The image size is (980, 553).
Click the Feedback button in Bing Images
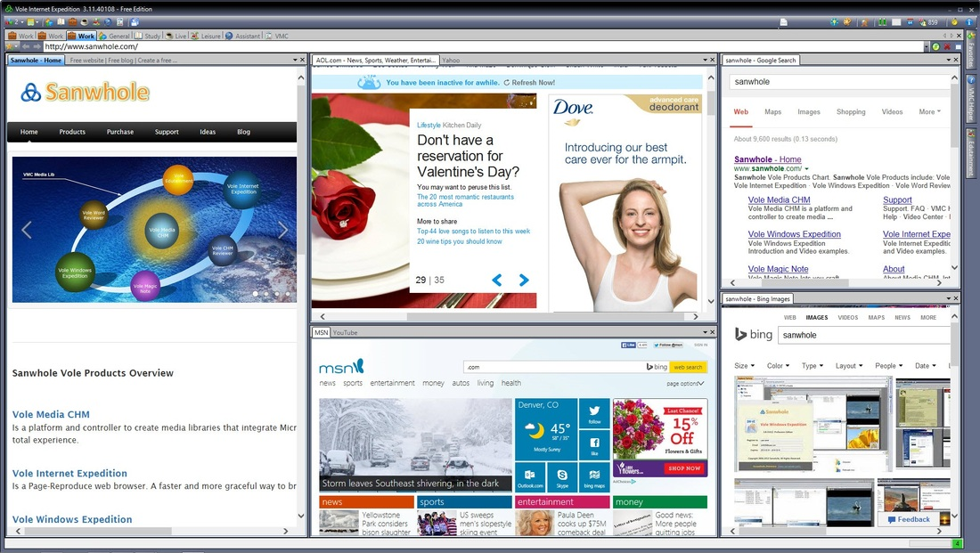point(910,519)
